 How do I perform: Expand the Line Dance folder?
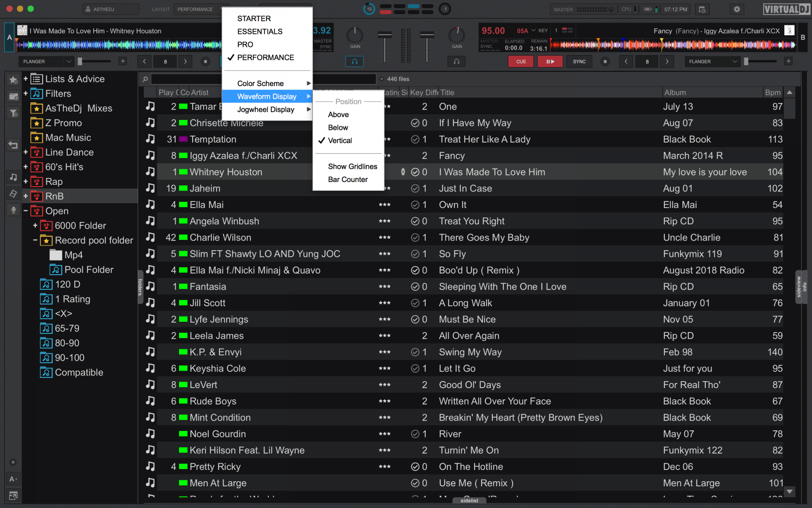coord(25,152)
